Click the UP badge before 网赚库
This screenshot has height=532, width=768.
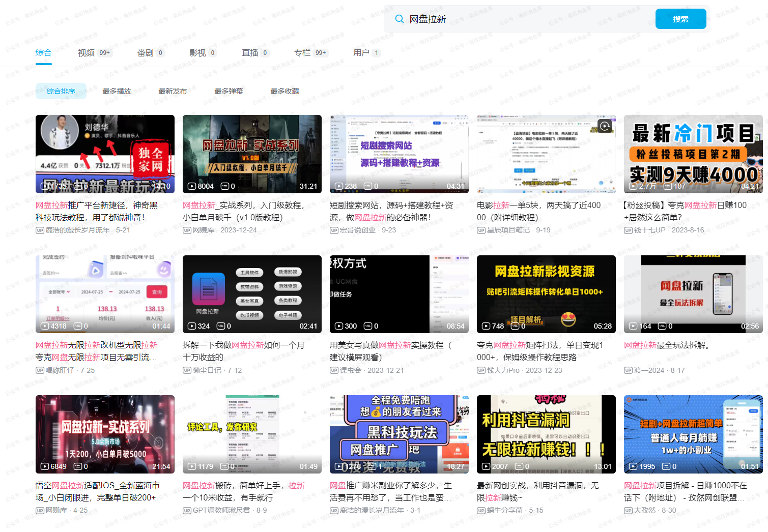(x=187, y=230)
